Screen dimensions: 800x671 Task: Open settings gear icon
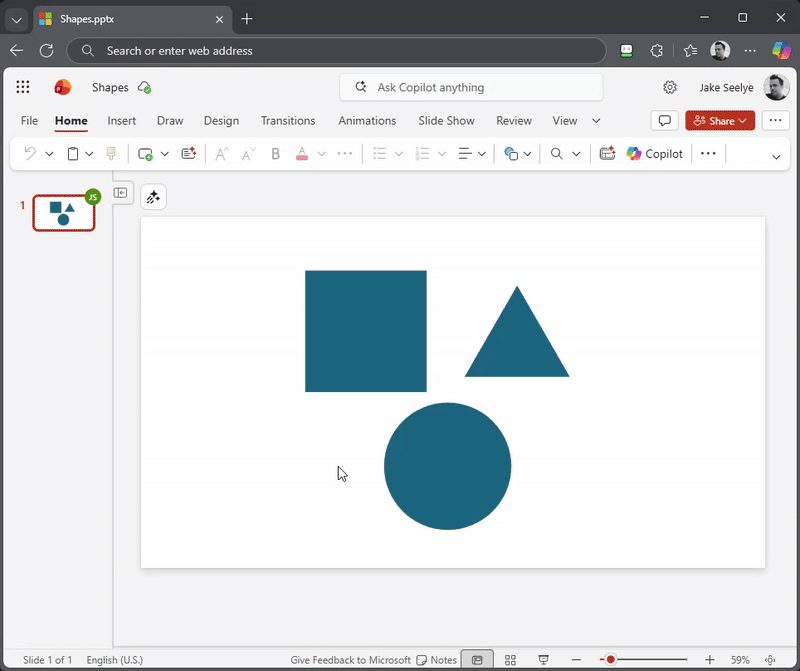pyautogui.click(x=670, y=88)
